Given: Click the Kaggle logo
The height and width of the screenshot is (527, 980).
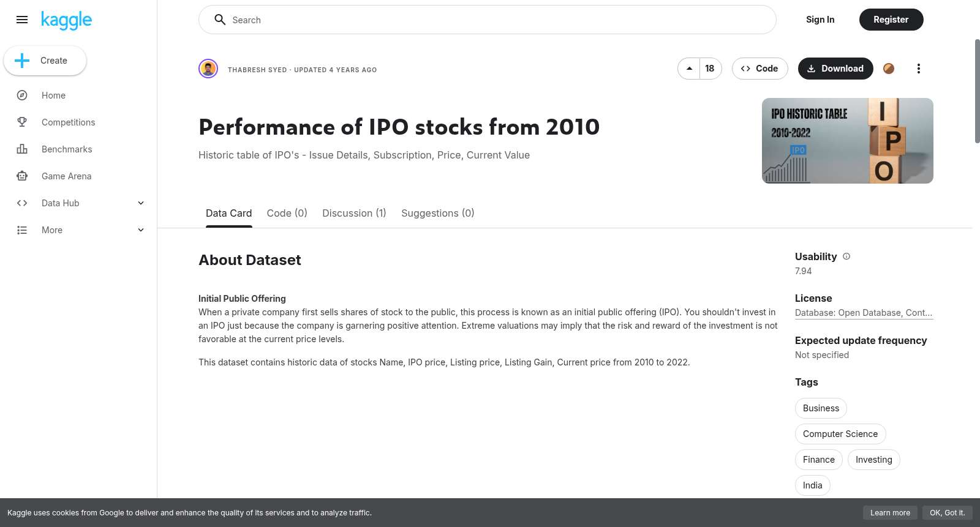Looking at the screenshot, I should coord(66,20).
